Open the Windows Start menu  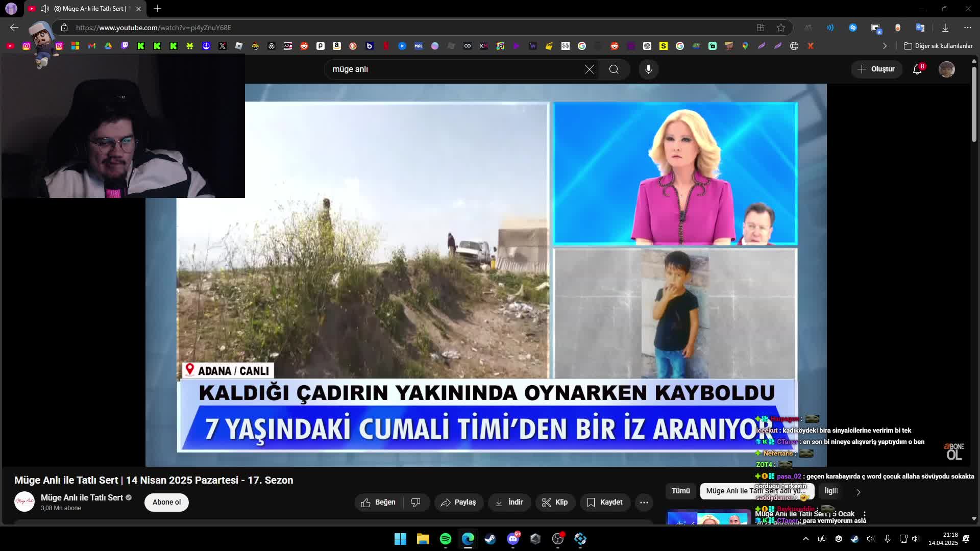coord(401,539)
